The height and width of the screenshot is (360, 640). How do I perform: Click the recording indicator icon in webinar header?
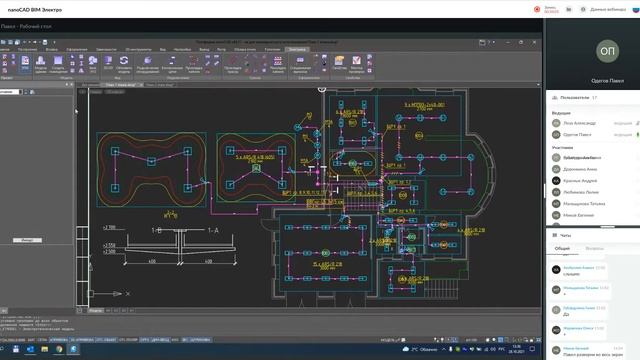coord(537,9)
